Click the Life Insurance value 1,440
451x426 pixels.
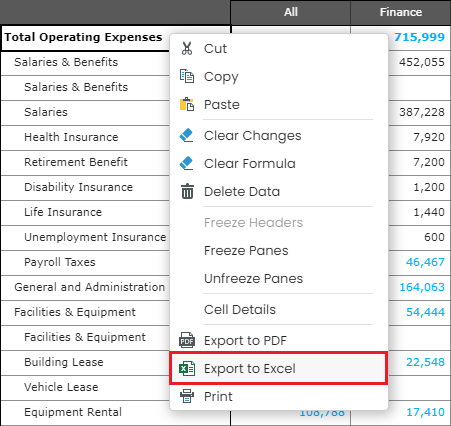429,212
